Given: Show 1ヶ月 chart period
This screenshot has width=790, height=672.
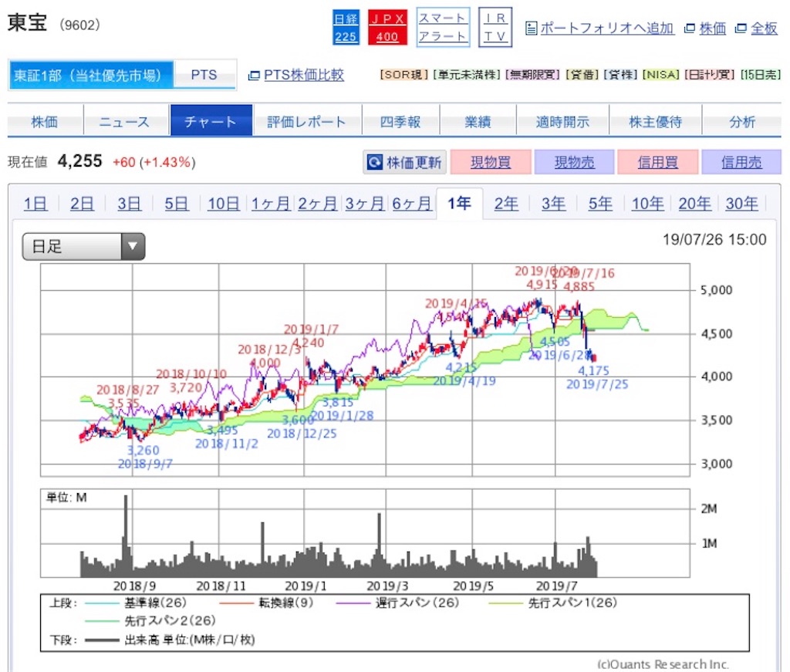Looking at the screenshot, I should click(x=271, y=204).
